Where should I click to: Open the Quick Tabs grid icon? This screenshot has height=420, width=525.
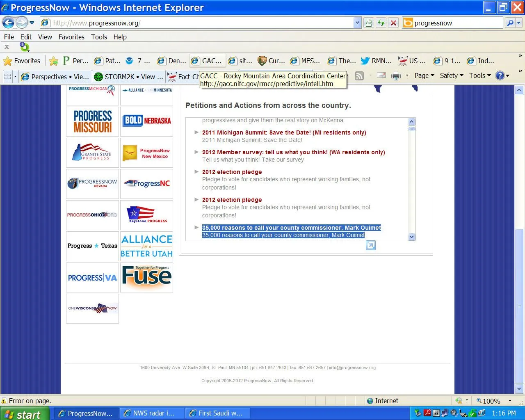point(7,76)
